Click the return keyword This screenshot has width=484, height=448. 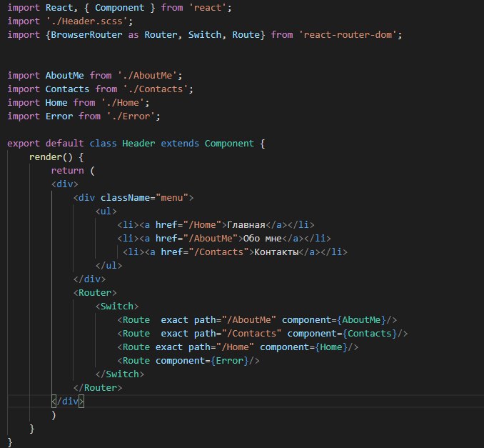[67, 171]
